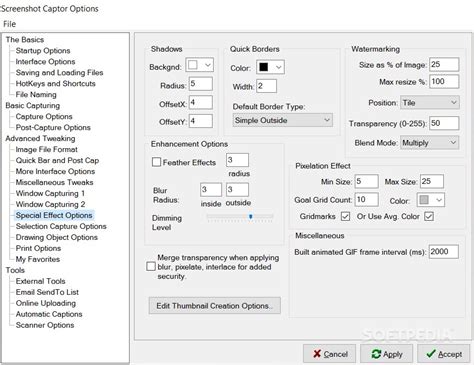Click the GIF frame interval field
The width and height of the screenshot is (474, 365).
[x=444, y=252]
